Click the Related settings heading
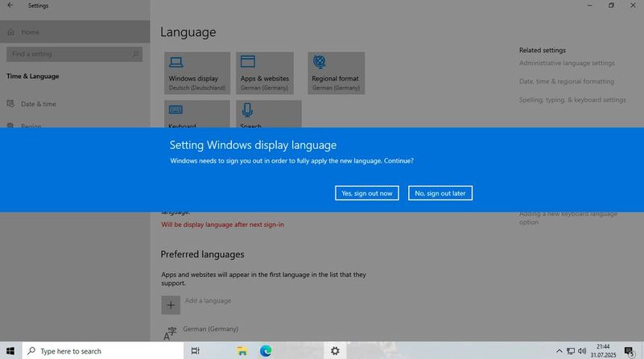Viewport: 644px width, 359px height. pos(542,50)
